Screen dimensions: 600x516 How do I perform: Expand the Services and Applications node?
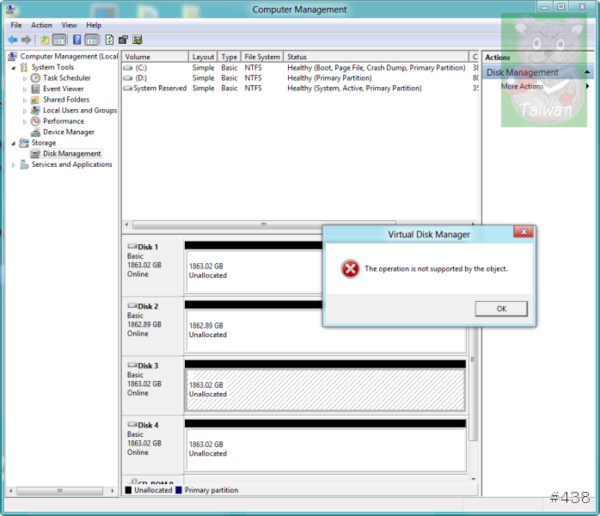[x=14, y=165]
